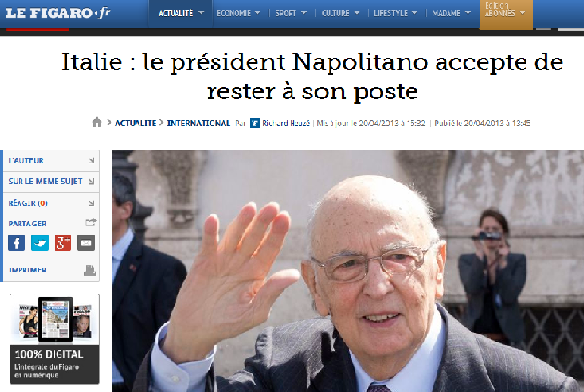This screenshot has height=392, width=584.
Task: Open the Le Figaro.fr logo homepage
Action: (58, 13)
